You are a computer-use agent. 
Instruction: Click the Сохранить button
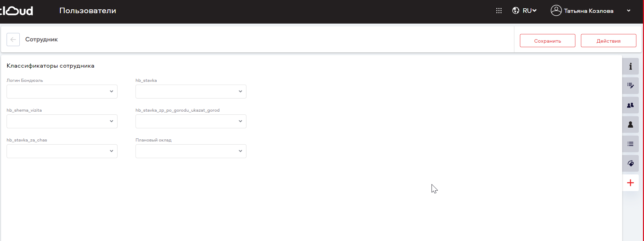point(548,41)
